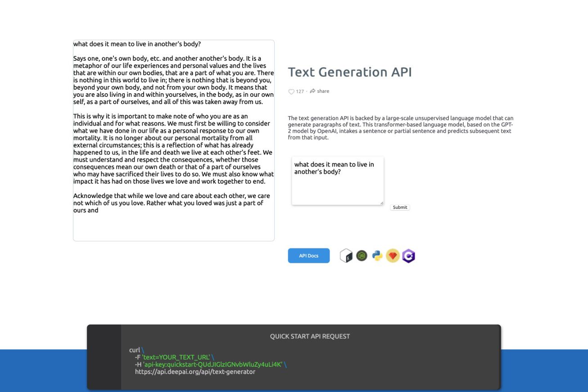Click the output paragraph starting 'Acknowledge that'
This screenshot has width=588, height=392.
[x=172, y=203]
